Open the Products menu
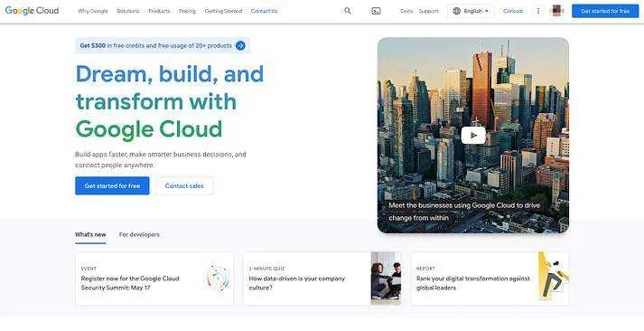This screenshot has height=331, width=644. tap(159, 11)
